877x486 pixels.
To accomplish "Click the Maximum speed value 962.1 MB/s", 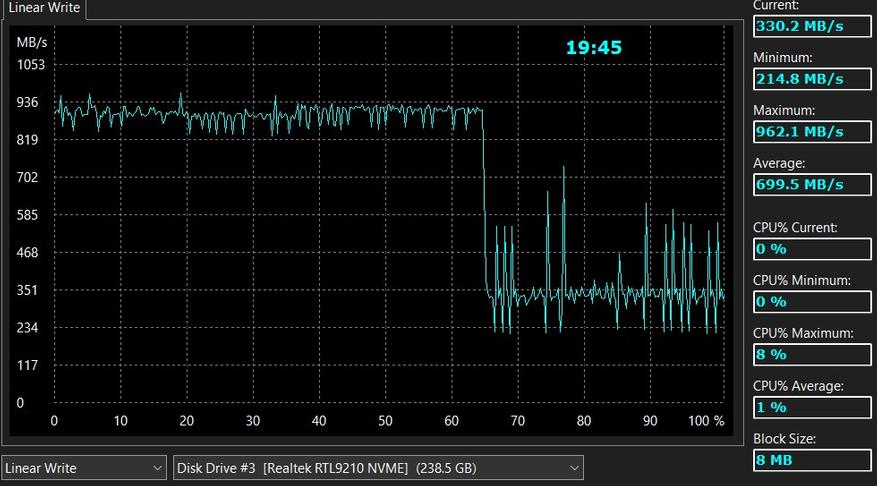I will click(812, 132).
